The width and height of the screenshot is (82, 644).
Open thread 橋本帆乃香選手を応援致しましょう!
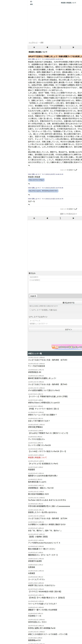tap(42, 378)
